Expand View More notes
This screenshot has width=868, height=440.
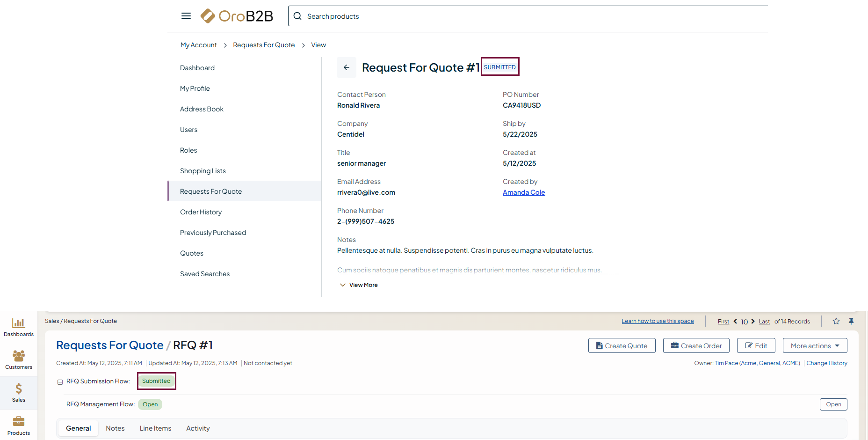(x=359, y=285)
